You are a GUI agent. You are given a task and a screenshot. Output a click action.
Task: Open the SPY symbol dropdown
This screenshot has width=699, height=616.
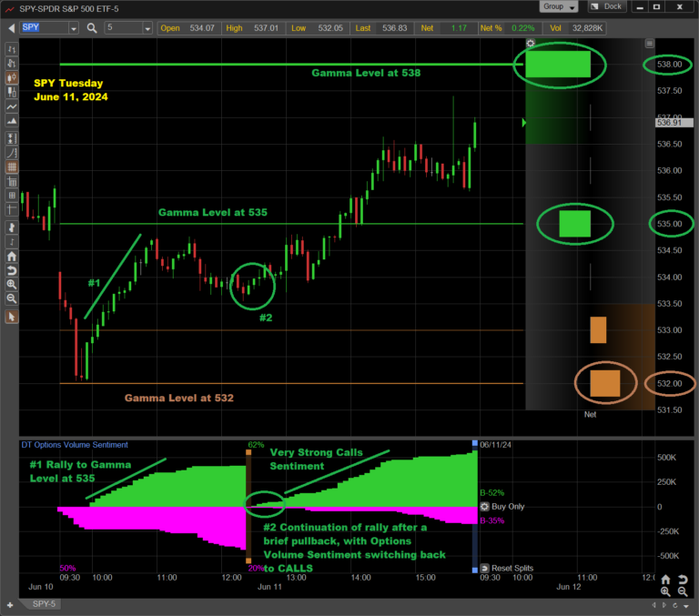coord(72,27)
